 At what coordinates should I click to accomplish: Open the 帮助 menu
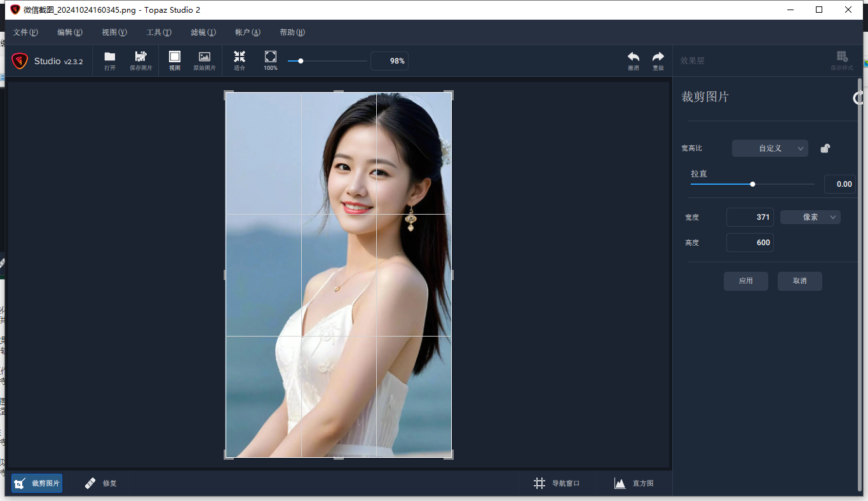(292, 32)
